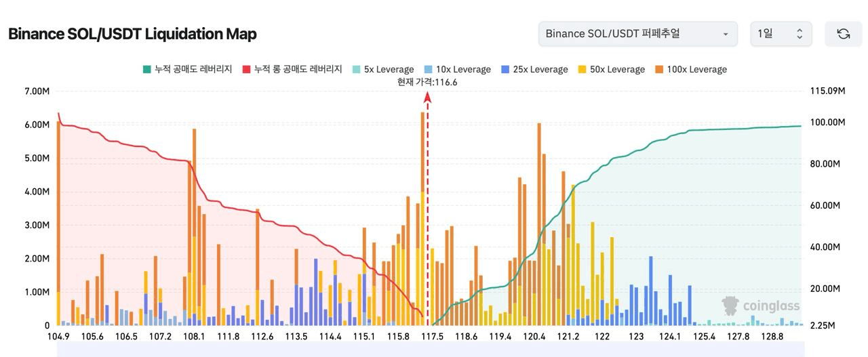Click the red current price arrowhead
This screenshot has height=357, width=868.
(427, 98)
